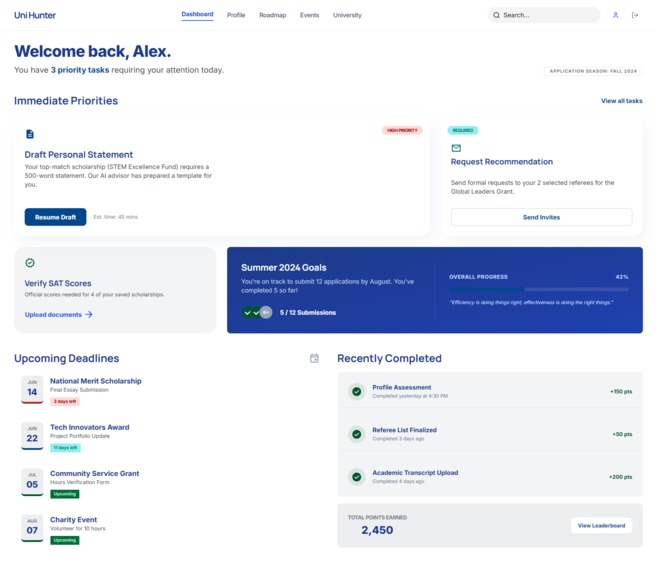Click into the Search field

544,15
